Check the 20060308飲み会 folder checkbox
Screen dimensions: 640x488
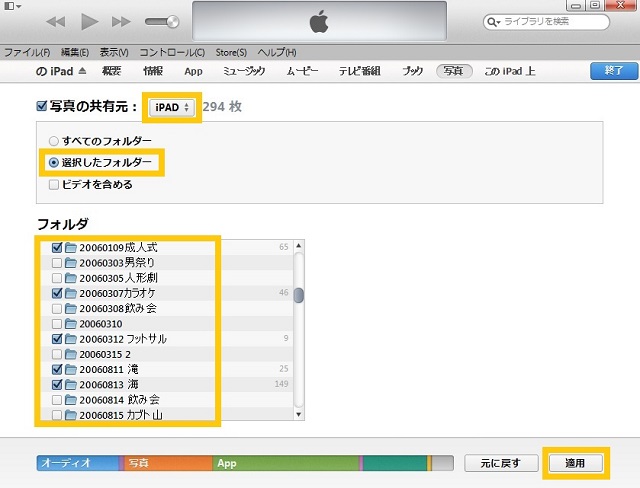57,308
